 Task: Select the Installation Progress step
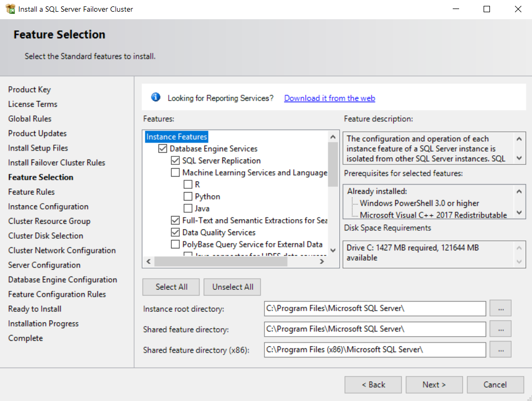[43, 323]
